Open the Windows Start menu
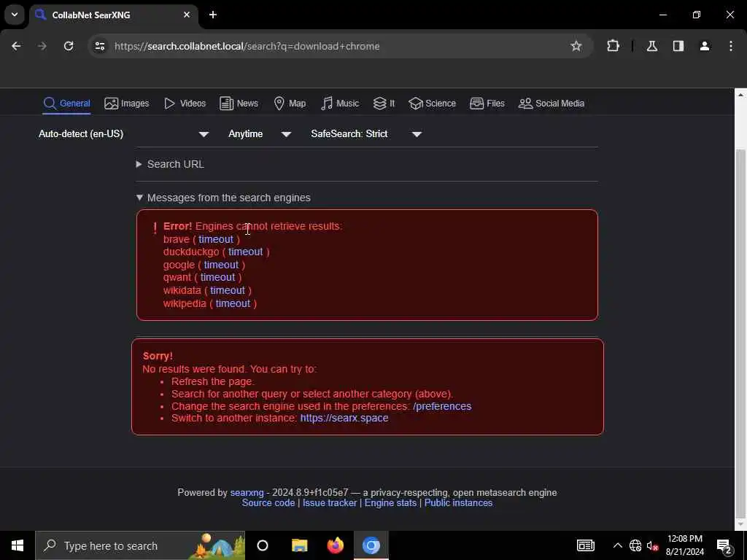 click(18, 545)
